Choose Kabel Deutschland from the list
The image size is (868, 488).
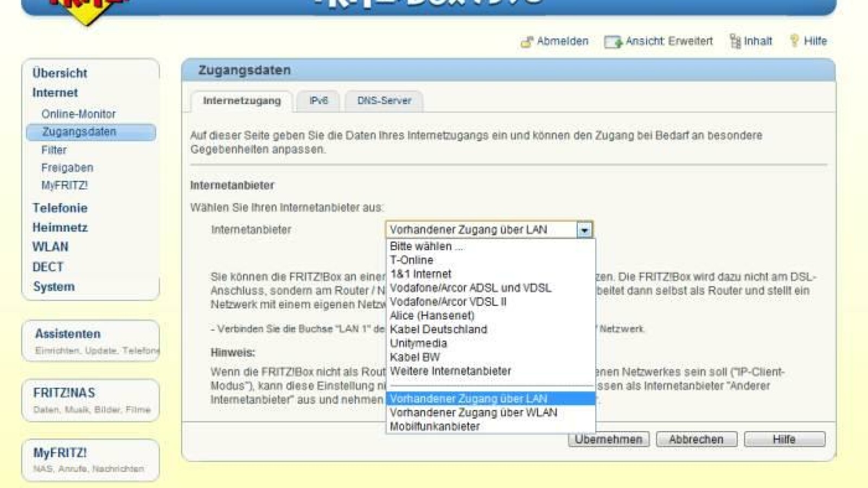point(490,329)
